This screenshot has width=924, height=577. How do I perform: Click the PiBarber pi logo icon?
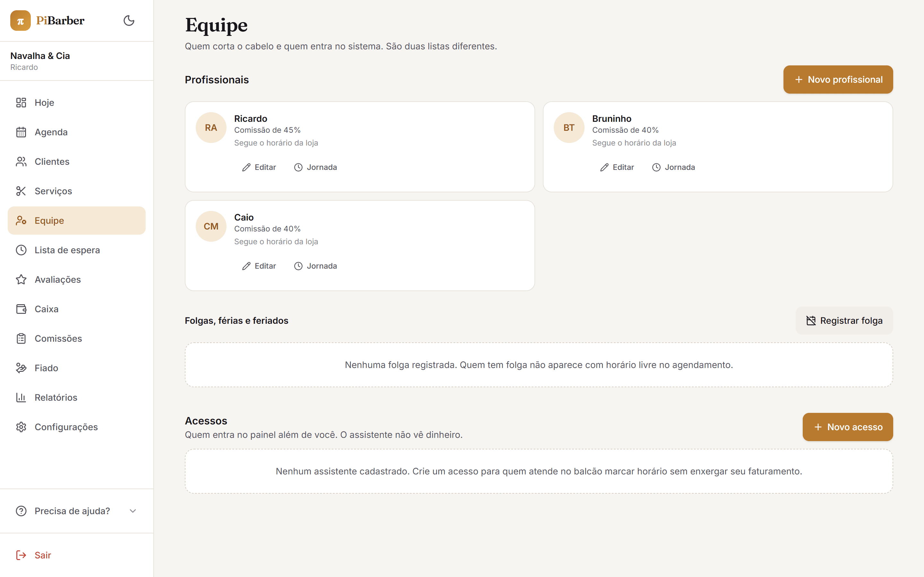(21, 21)
